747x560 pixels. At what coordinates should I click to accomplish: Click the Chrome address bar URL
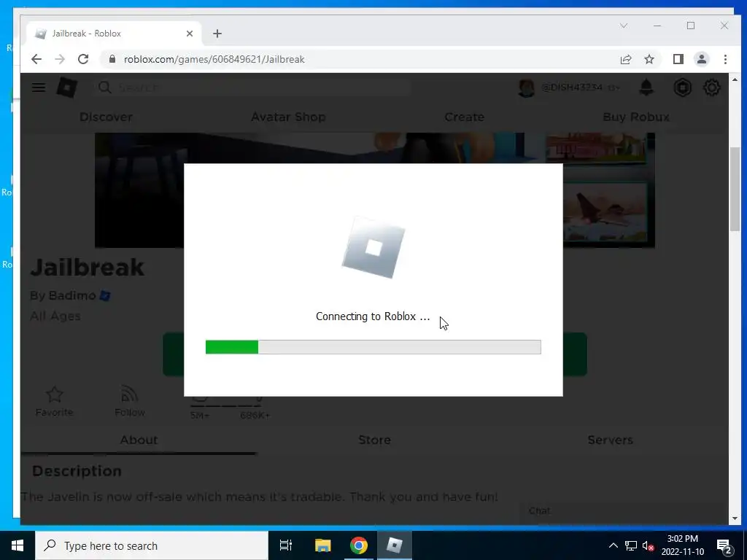point(214,59)
